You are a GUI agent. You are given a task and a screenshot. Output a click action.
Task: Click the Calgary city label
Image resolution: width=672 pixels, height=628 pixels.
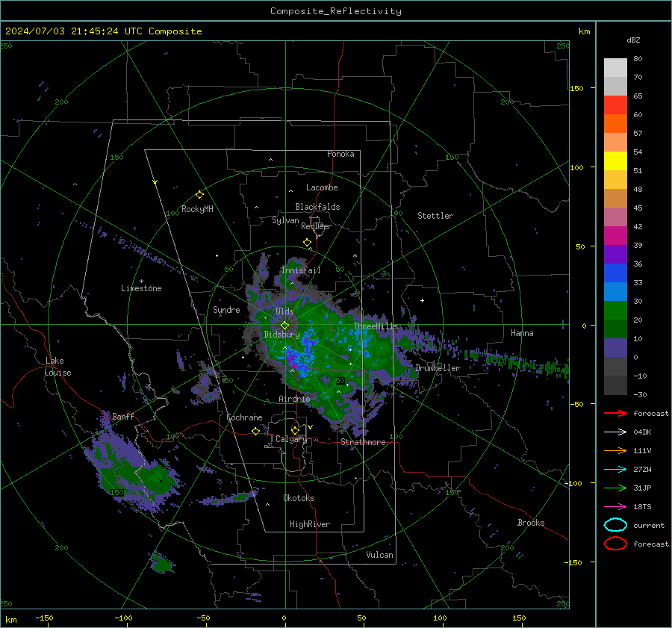pos(291,439)
